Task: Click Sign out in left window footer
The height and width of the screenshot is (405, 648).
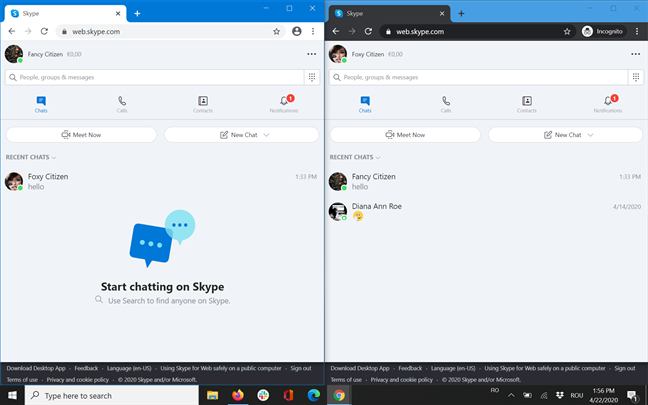Action: (301, 368)
